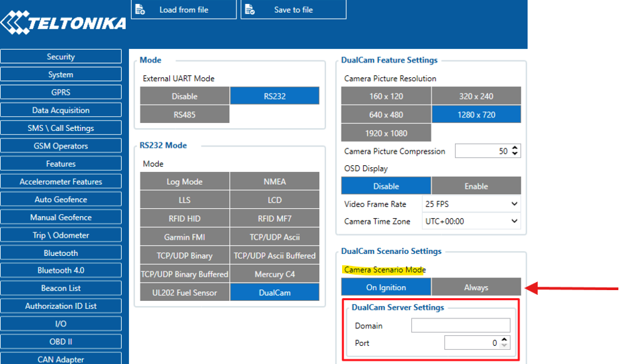Open GSM Operators section
This screenshot has height=364, width=619.
pyautogui.click(x=60, y=146)
